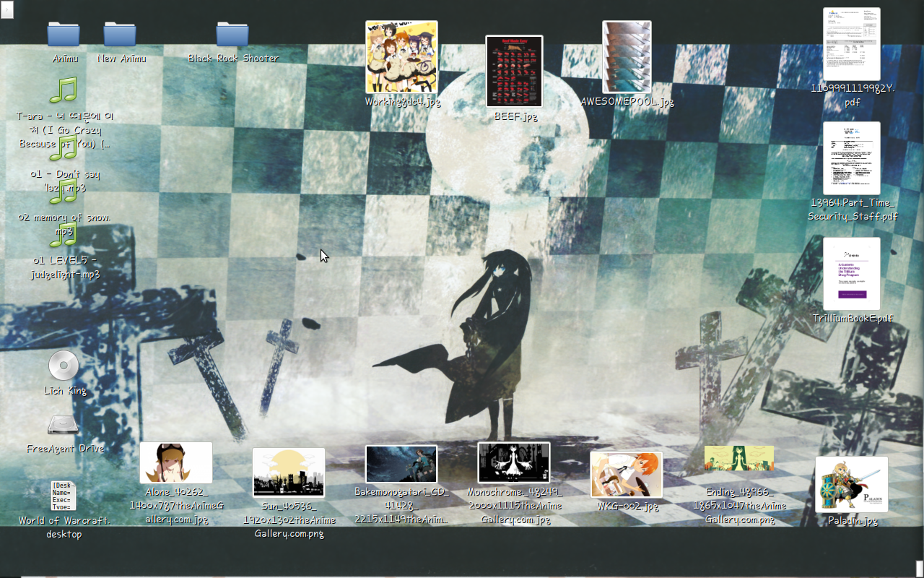Open the Lich King disc icon
924x578 pixels.
64,366
